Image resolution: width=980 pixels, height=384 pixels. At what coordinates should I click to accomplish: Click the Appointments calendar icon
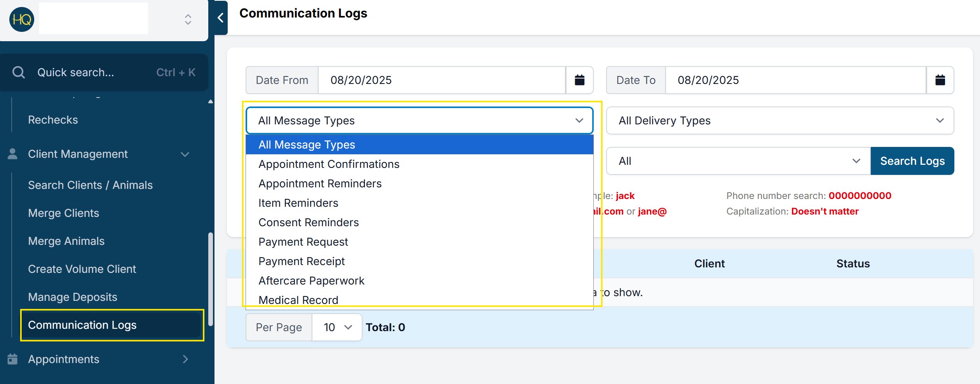(13, 359)
